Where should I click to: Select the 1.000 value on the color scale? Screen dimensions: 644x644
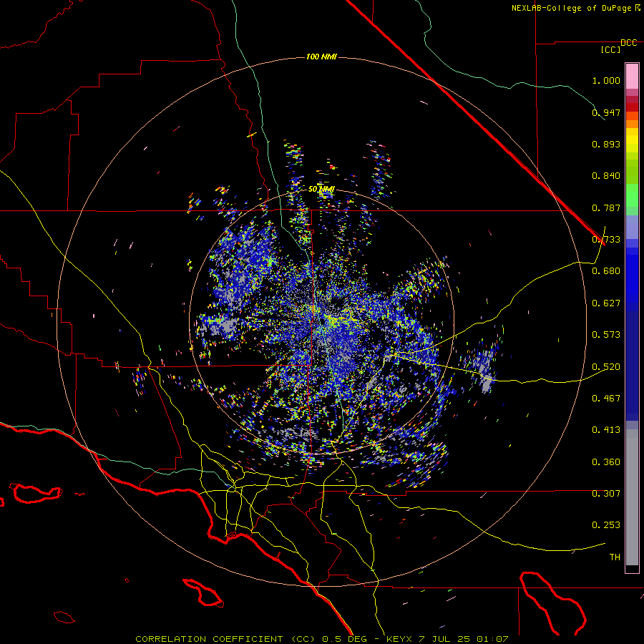[606, 80]
